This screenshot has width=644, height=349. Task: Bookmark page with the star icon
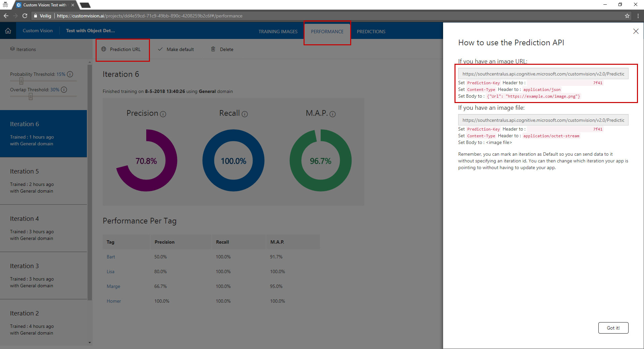[627, 16]
